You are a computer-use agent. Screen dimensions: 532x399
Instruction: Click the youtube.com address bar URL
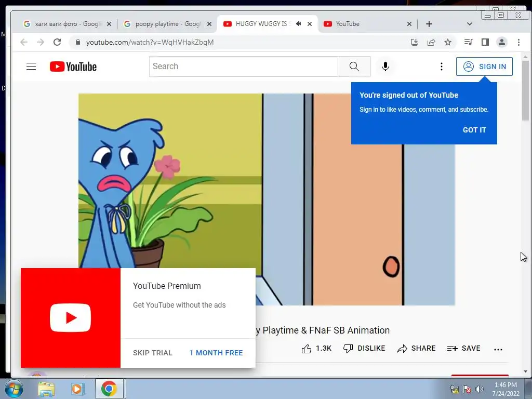tap(150, 42)
